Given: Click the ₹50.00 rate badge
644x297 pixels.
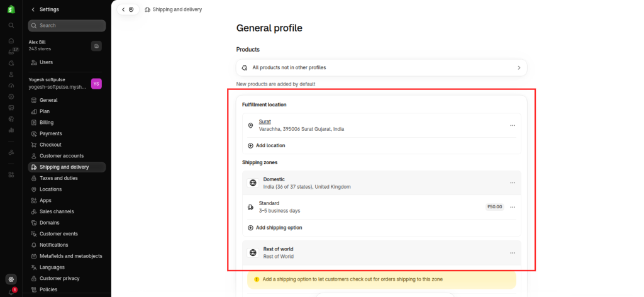Looking at the screenshot, I should point(495,207).
